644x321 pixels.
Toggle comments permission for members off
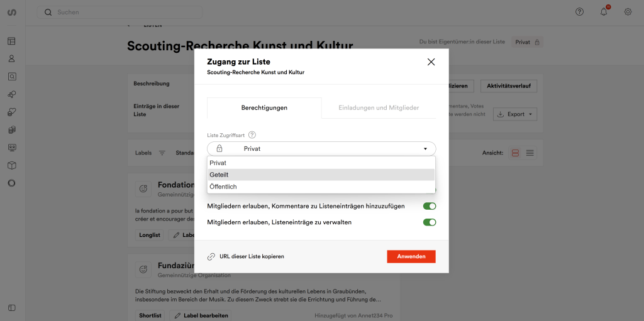click(430, 206)
